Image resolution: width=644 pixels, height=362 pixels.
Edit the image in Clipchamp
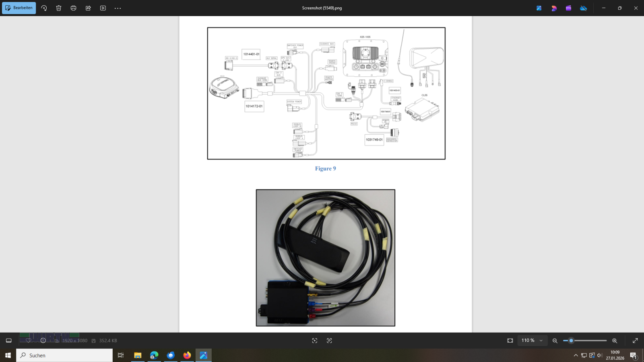[569, 8]
